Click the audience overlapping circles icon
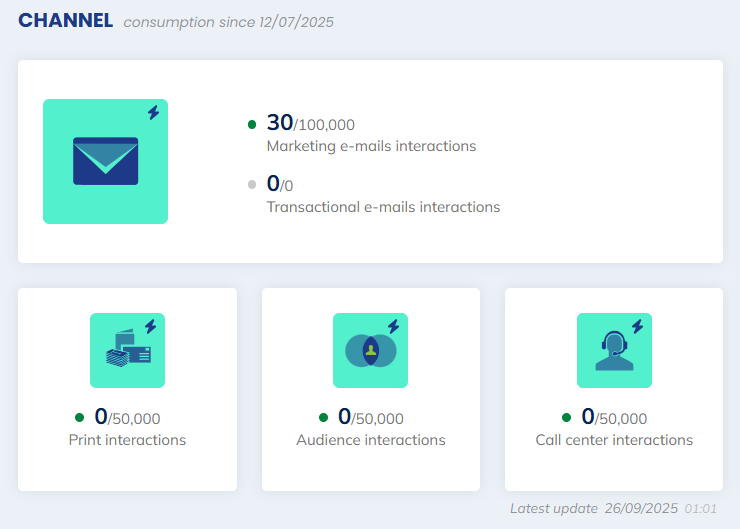The width and height of the screenshot is (740, 529). click(x=370, y=351)
